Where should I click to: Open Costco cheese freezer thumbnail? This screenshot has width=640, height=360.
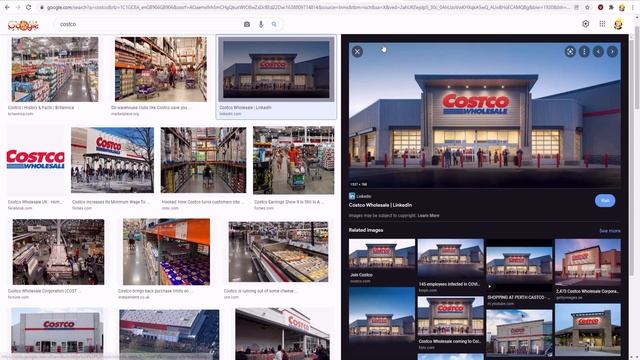pos(278,252)
